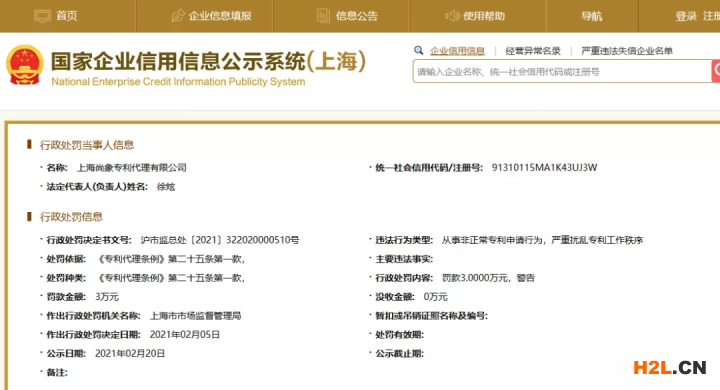Select the 企业信用信息 search tab
Image resolution: width=720 pixels, height=390 pixels.
tap(457, 51)
